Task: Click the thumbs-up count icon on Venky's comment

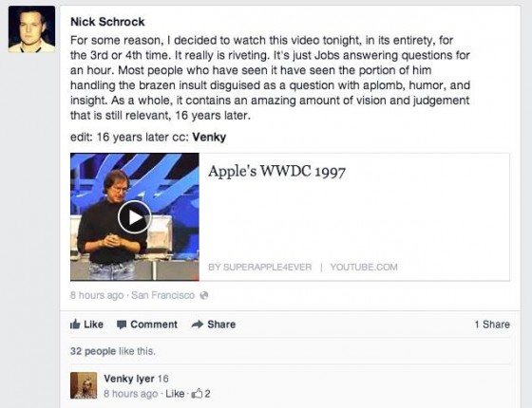Action: tap(197, 394)
